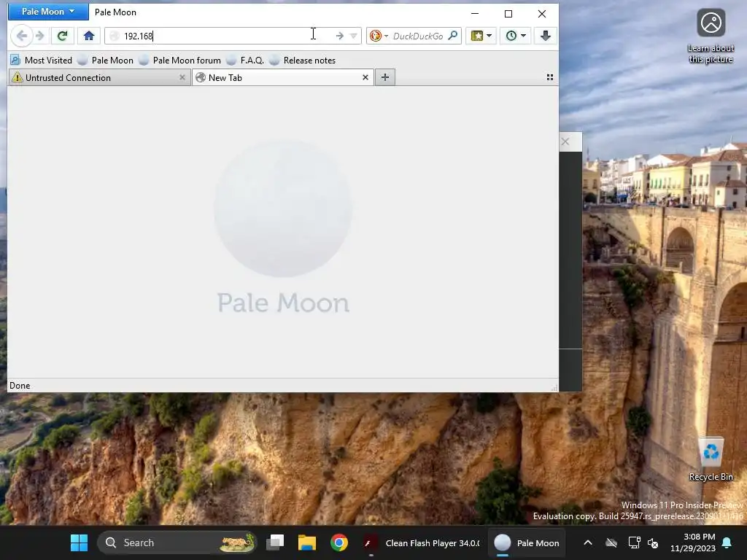Switch to Pale Moon taskbar item
The image size is (747, 560).
pos(527,542)
